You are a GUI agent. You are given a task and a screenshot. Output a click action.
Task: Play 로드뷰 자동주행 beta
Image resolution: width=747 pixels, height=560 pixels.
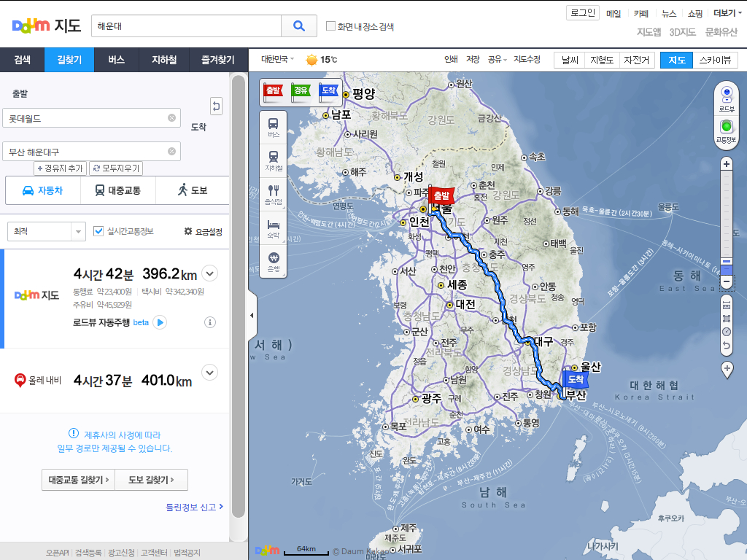click(x=160, y=322)
